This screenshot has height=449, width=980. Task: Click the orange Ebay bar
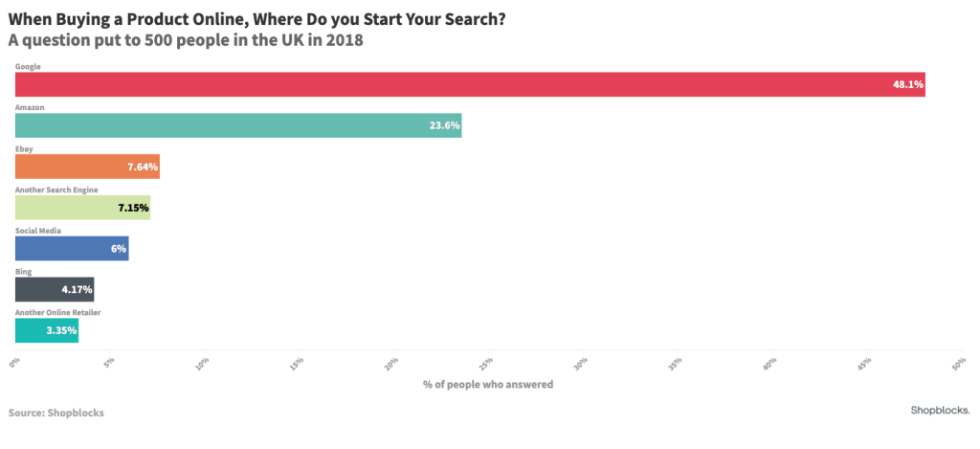point(87,167)
